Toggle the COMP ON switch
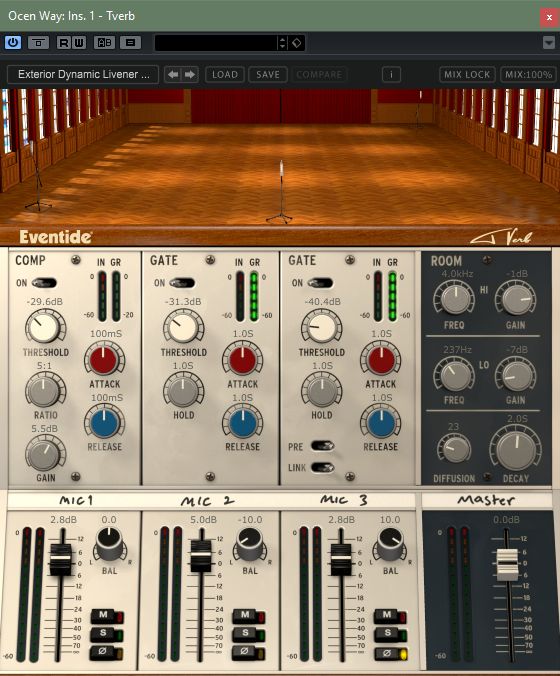 coord(44,283)
